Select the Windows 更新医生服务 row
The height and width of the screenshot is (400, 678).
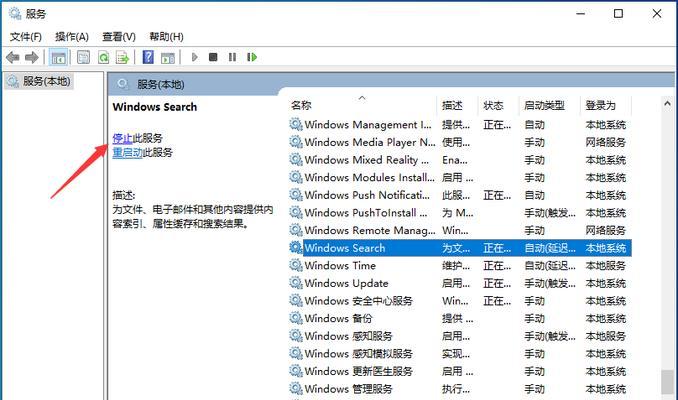tap(460, 371)
